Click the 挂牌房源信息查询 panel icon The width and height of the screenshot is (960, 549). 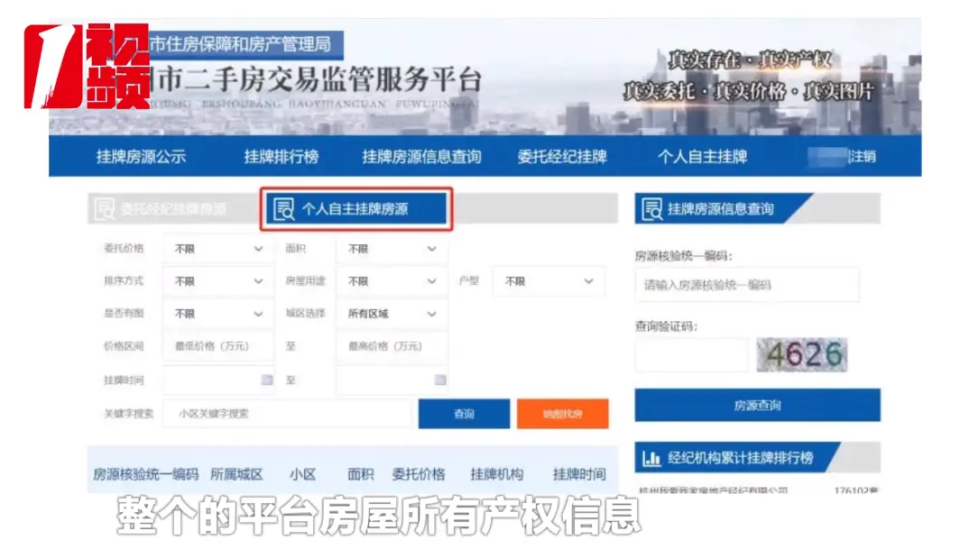pyautogui.click(x=651, y=209)
